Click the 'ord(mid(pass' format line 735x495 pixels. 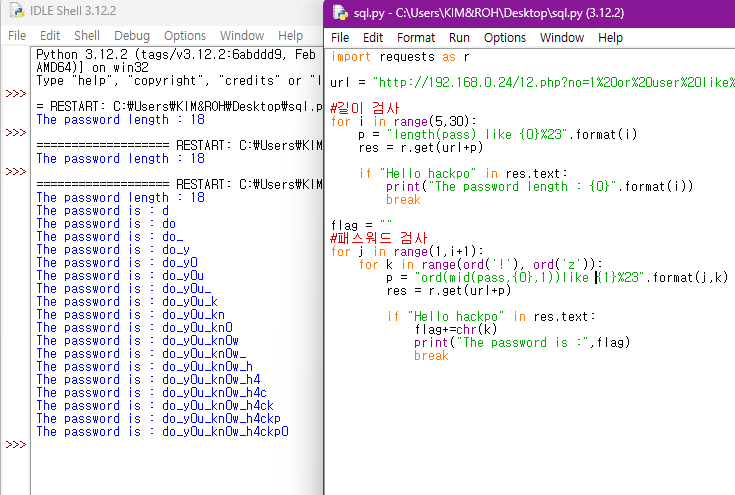click(x=557, y=278)
